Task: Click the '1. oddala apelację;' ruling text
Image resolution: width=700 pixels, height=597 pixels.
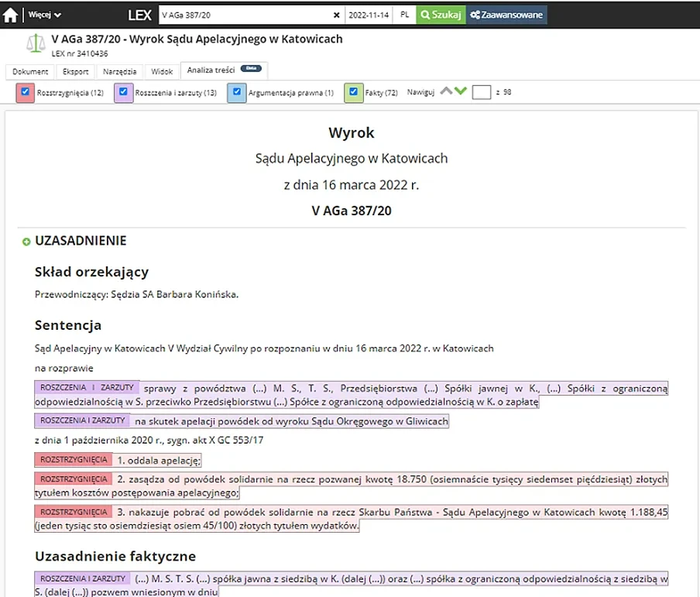Action: [x=159, y=461]
